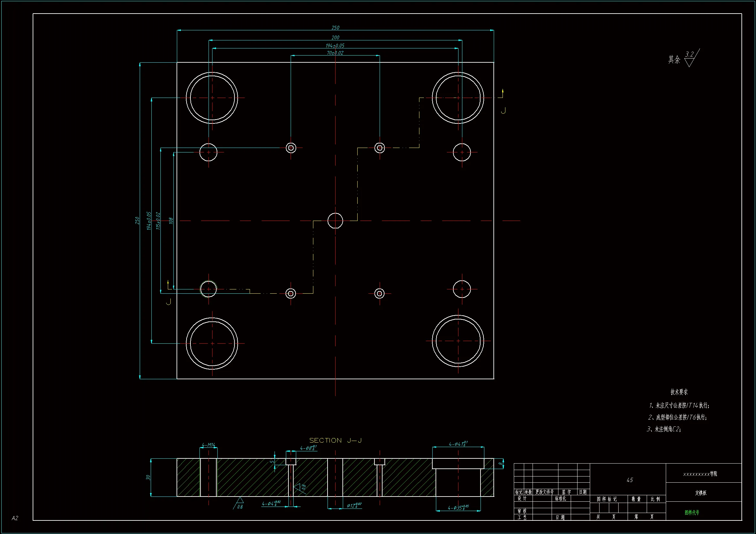The image size is (756, 534).
Task: Click the bottom-left yellow J section marker
Action: tap(168, 301)
